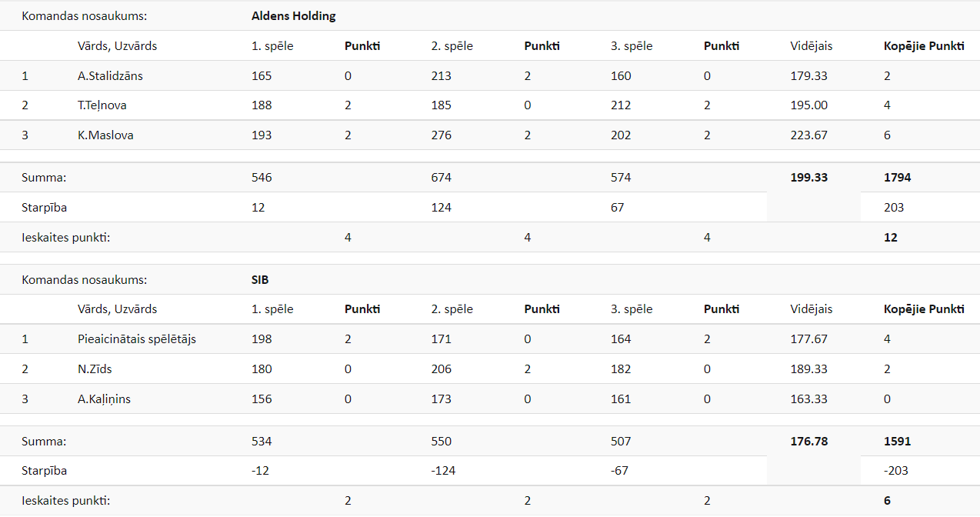Click K.Maslova's second game score 276
The width and height of the screenshot is (980, 517).
(442, 135)
